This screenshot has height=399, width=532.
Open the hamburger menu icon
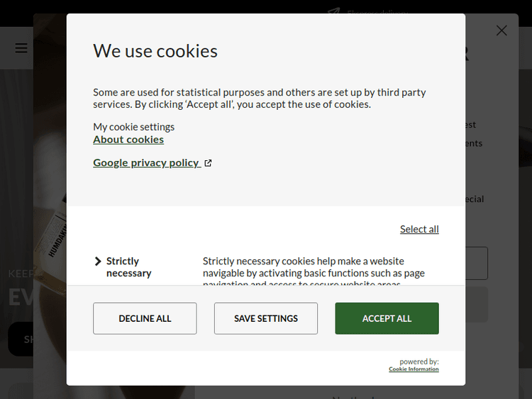coord(21,48)
